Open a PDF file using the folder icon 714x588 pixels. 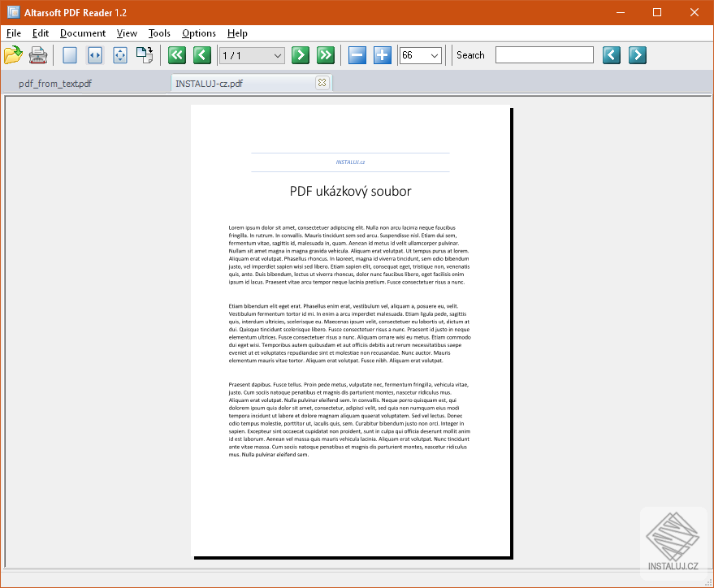point(14,54)
